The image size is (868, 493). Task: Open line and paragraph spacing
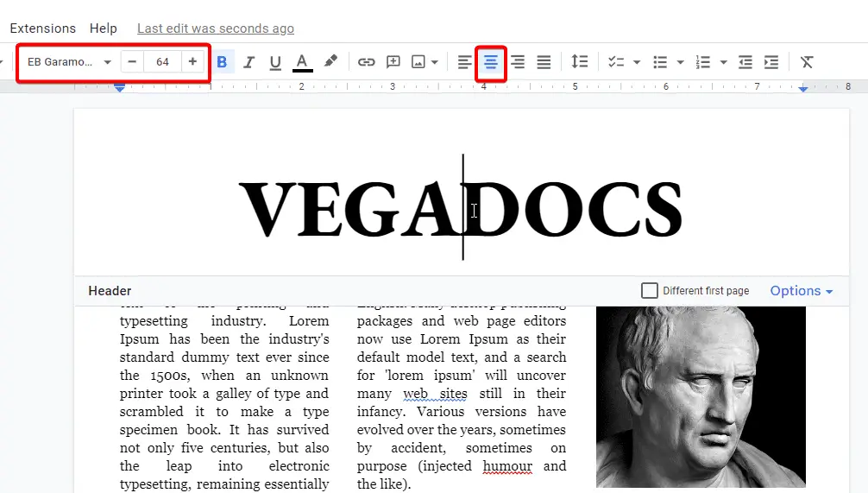click(579, 61)
